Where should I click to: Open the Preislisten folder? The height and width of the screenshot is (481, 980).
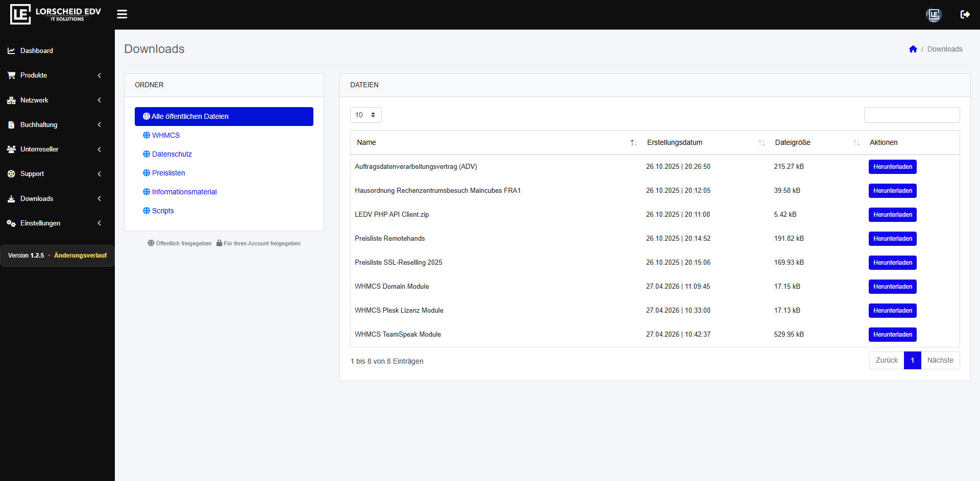coord(168,173)
